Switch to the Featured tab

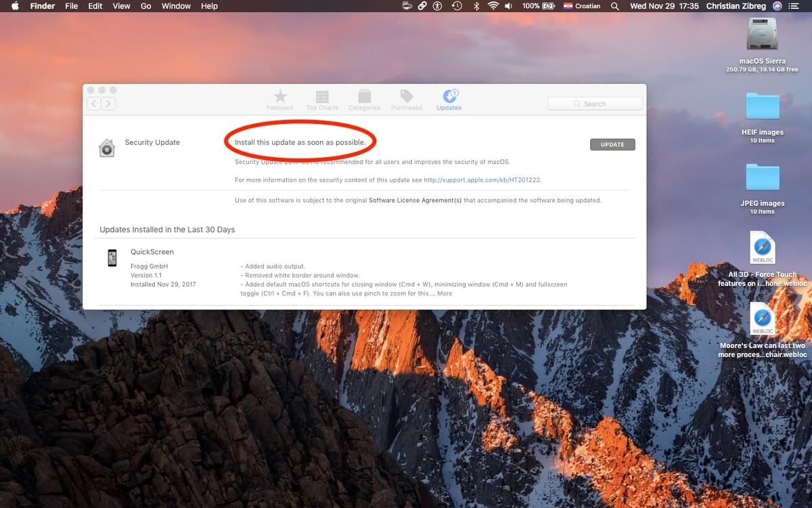(x=279, y=100)
